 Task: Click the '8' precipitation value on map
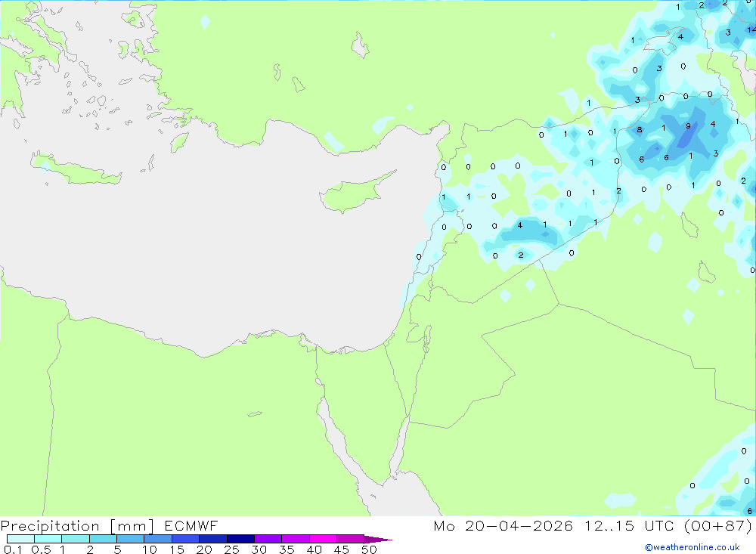[640, 130]
